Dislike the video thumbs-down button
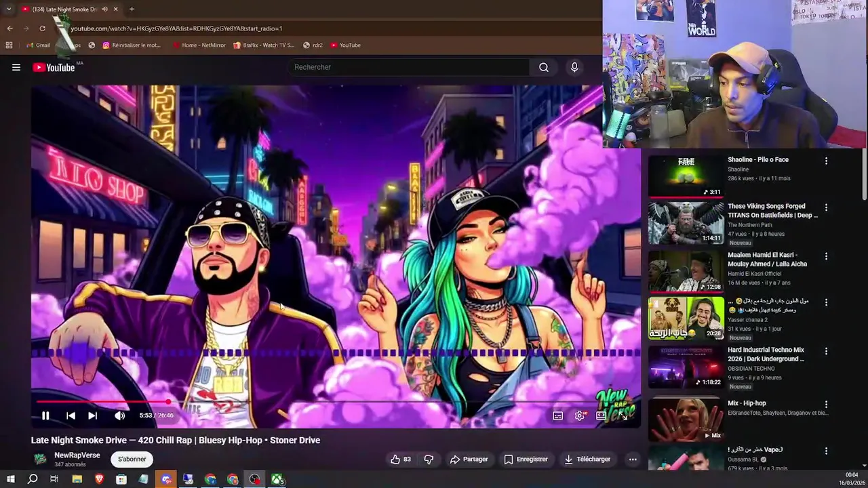Image resolution: width=868 pixels, height=488 pixels. click(429, 459)
